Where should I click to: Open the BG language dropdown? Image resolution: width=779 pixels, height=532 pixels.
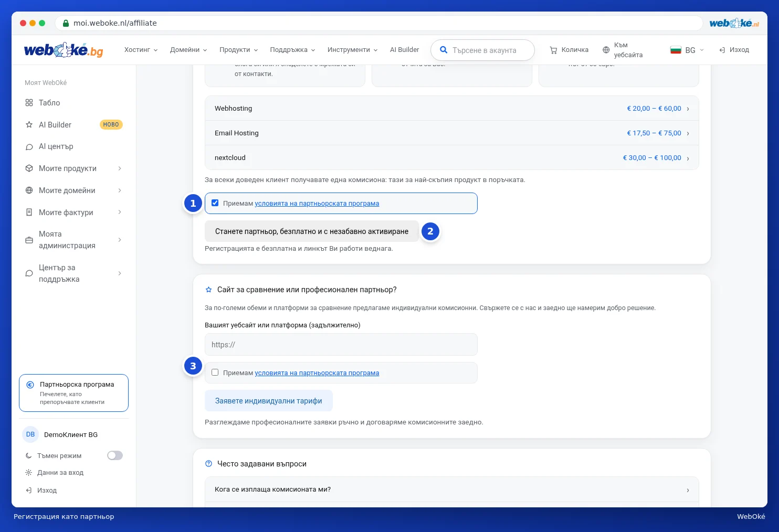click(687, 50)
